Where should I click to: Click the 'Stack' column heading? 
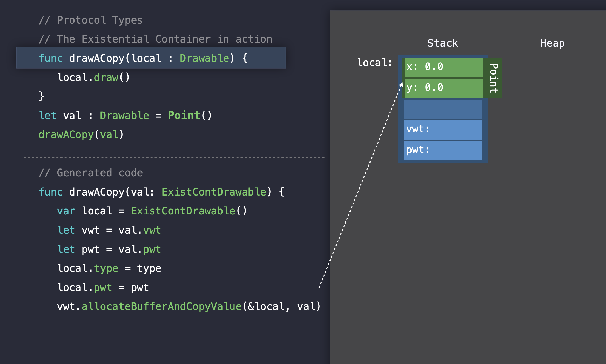point(443,43)
